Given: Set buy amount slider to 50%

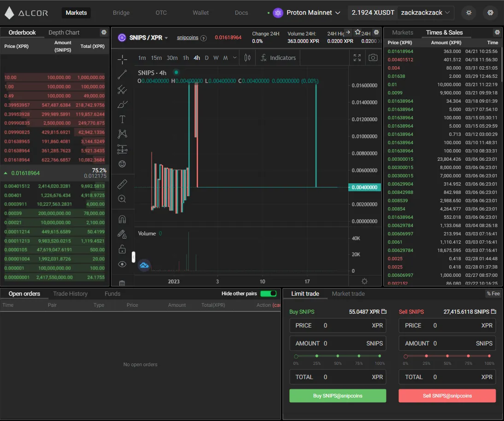Looking at the screenshot, I should point(338,356).
